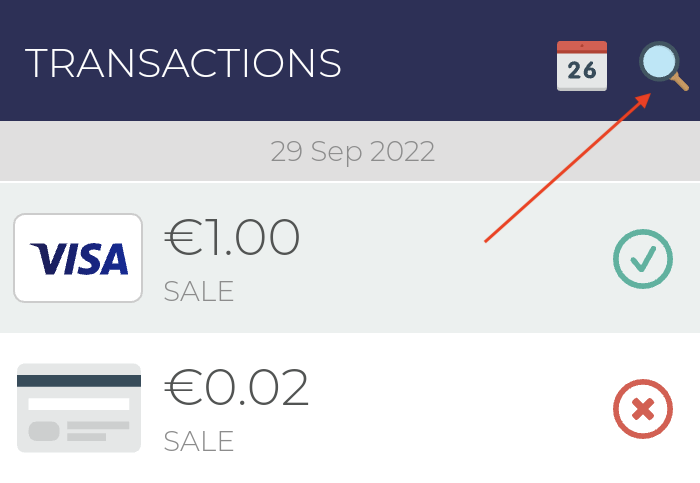Select the TRANSACTIONS header title
700x483 pixels.
coord(183,64)
